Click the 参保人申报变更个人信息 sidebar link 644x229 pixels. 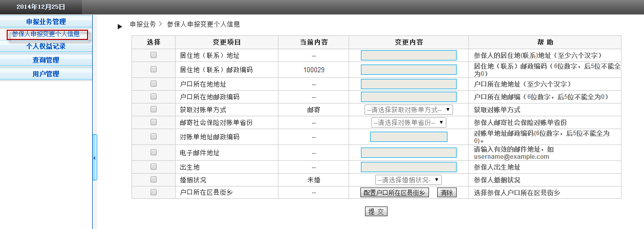46,34
